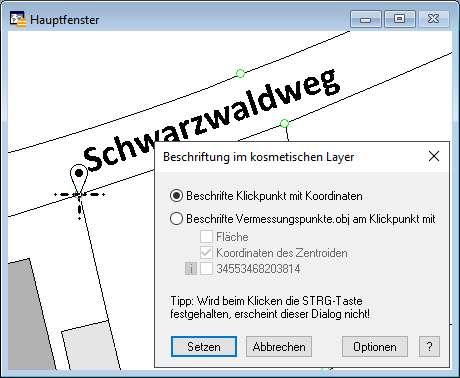
Task: Toggle the 'Koordinaten des Zentroiden' checkbox
Action: click(206, 253)
